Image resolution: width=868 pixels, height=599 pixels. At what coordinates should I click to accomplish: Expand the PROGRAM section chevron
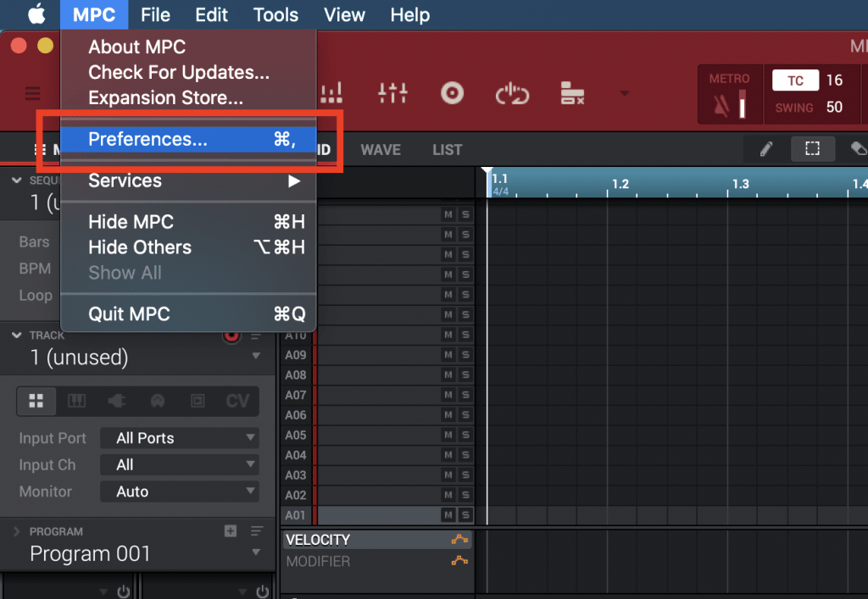pyautogui.click(x=17, y=531)
